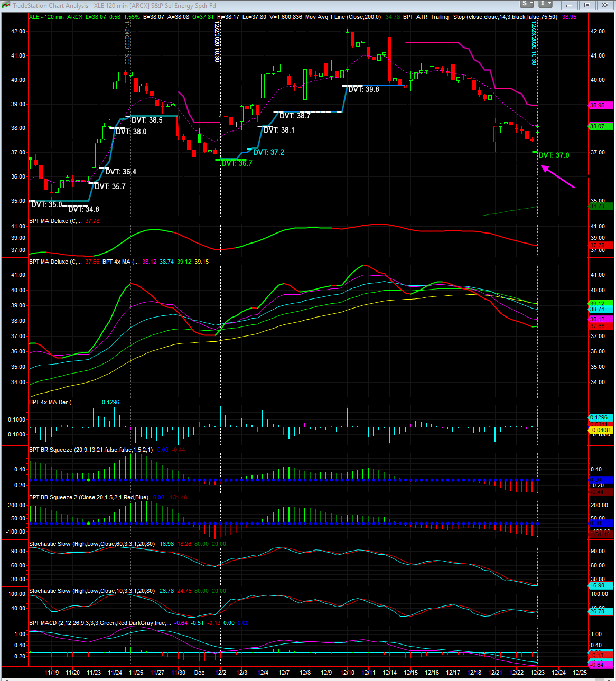
Task: Select the Mov Avg 1 Line status label
Action: [342, 17]
